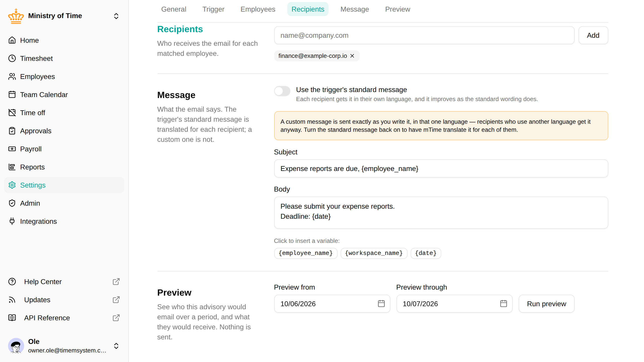The height and width of the screenshot is (362, 644).
Task: Click the Team Calendar icon
Action: [12, 95]
